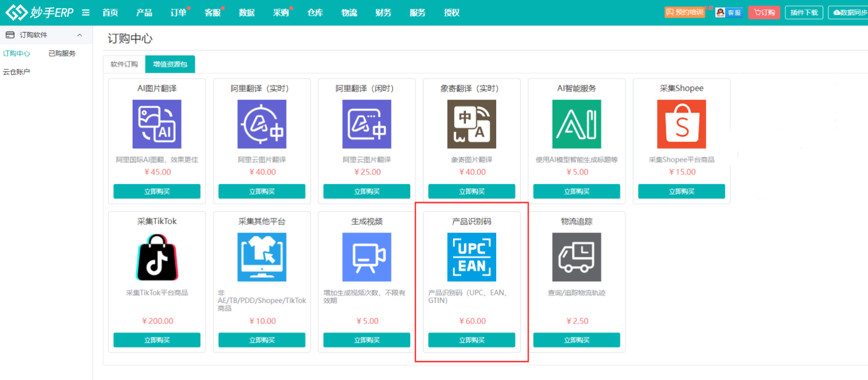Open the 客服 menu
The width and height of the screenshot is (868, 380).
tap(213, 13)
